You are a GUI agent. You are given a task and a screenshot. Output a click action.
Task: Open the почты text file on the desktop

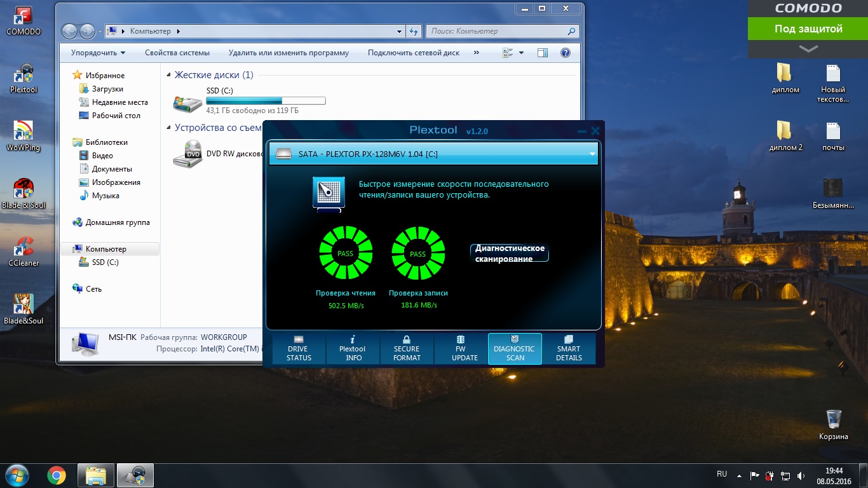(x=833, y=137)
